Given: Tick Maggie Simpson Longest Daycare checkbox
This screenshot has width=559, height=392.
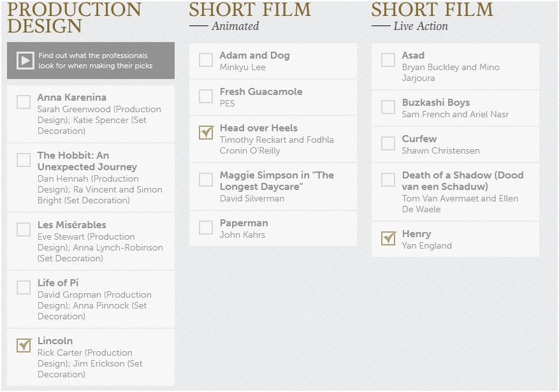Looking at the screenshot, I should point(206,180).
